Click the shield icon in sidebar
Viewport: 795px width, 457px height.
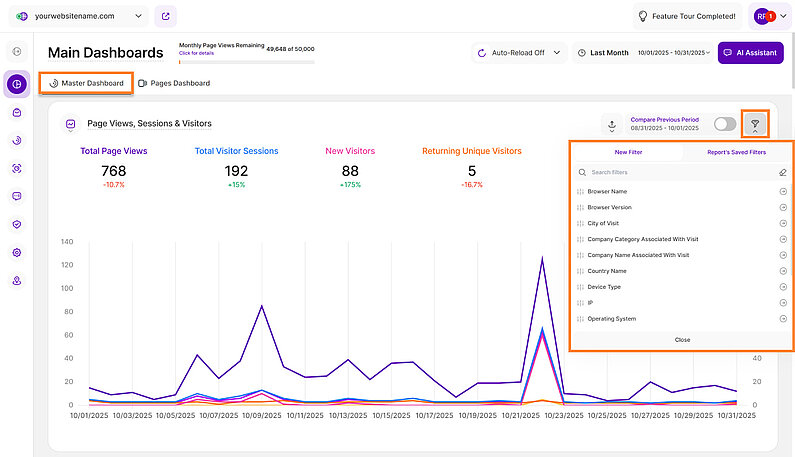(x=16, y=224)
